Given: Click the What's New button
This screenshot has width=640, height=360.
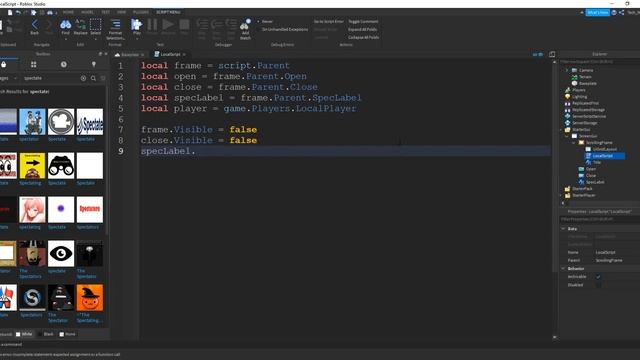Looking at the screenshot, I should pyautogui.click(x=598, y=13).
